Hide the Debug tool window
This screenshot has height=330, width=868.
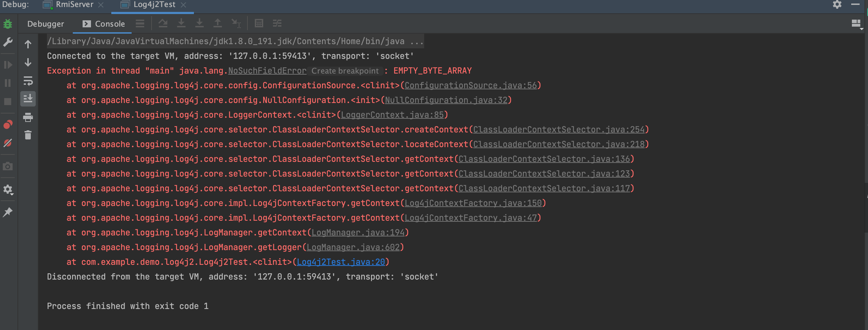(x=855, y=5)
